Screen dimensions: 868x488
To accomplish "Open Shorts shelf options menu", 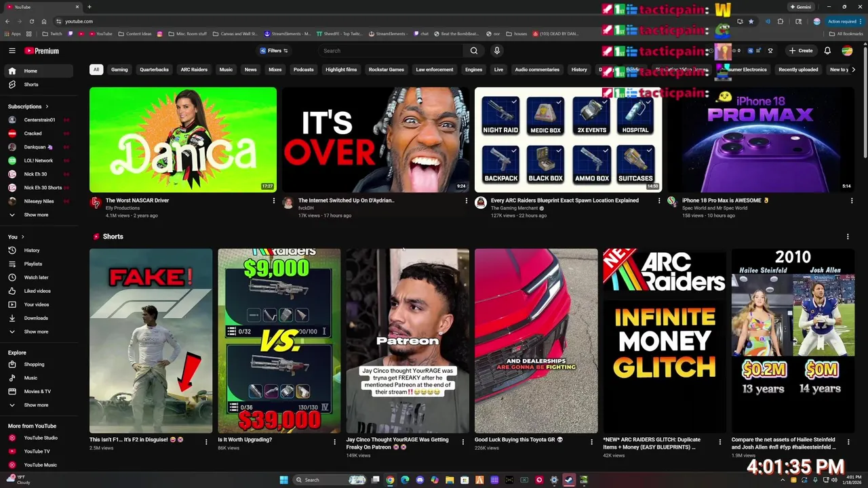I will pyautogui.click(x=848, y=237).
